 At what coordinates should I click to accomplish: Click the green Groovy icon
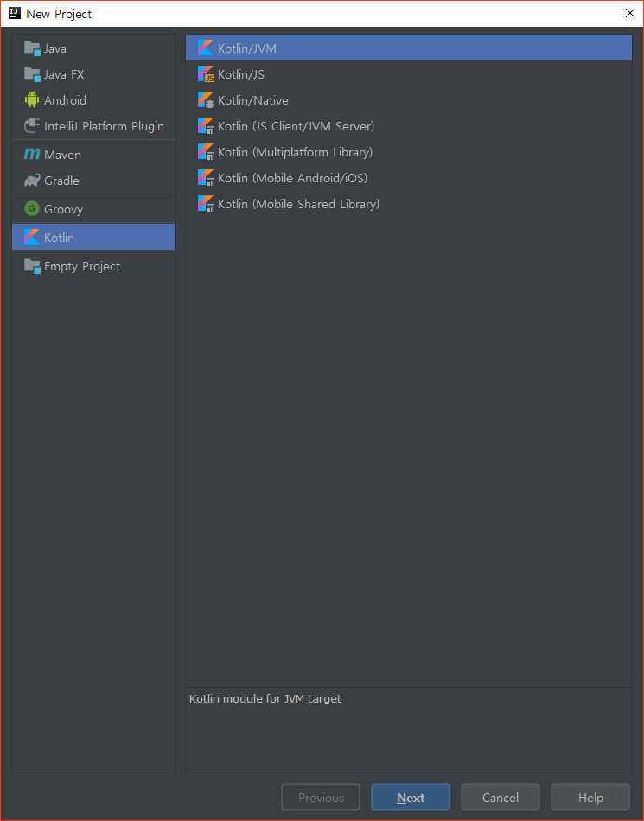(x=32, y=209)
